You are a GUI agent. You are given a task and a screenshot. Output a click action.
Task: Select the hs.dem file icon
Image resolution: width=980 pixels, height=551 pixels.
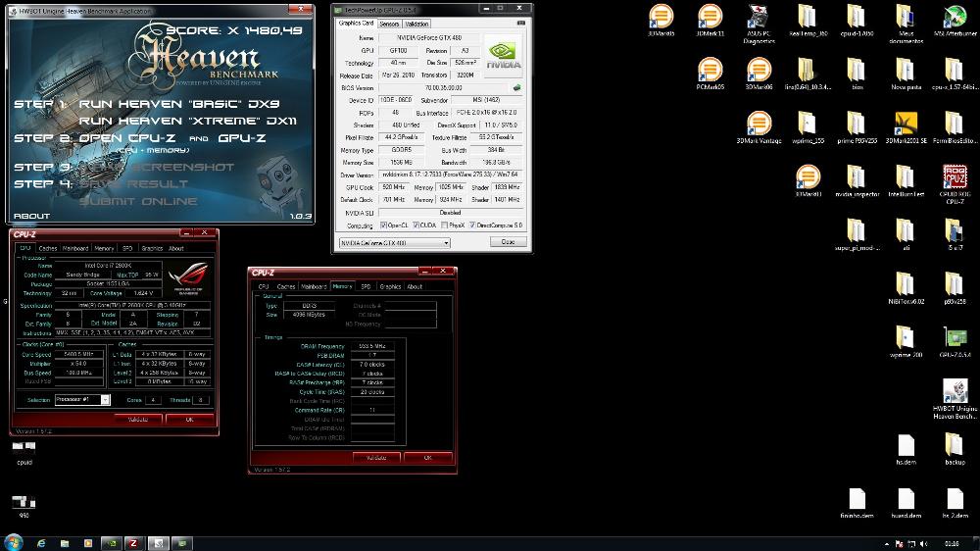point(906,448)
